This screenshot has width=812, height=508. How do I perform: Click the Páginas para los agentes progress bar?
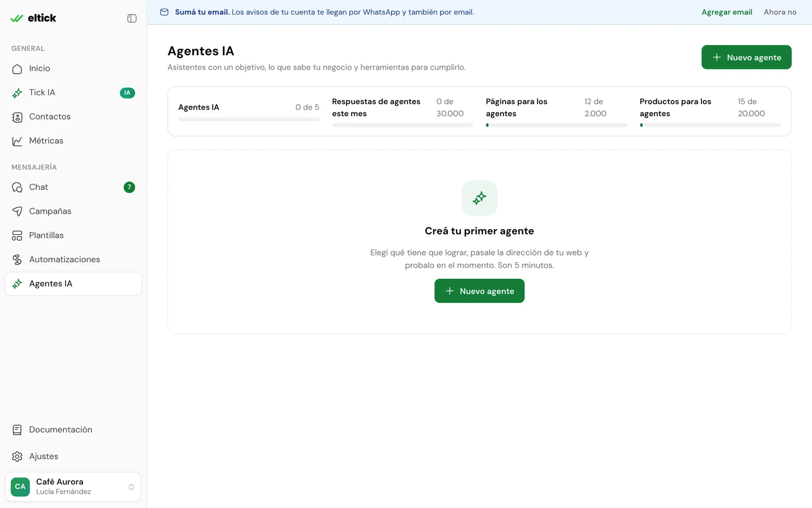pyautogui.click(x=556, y=125)
